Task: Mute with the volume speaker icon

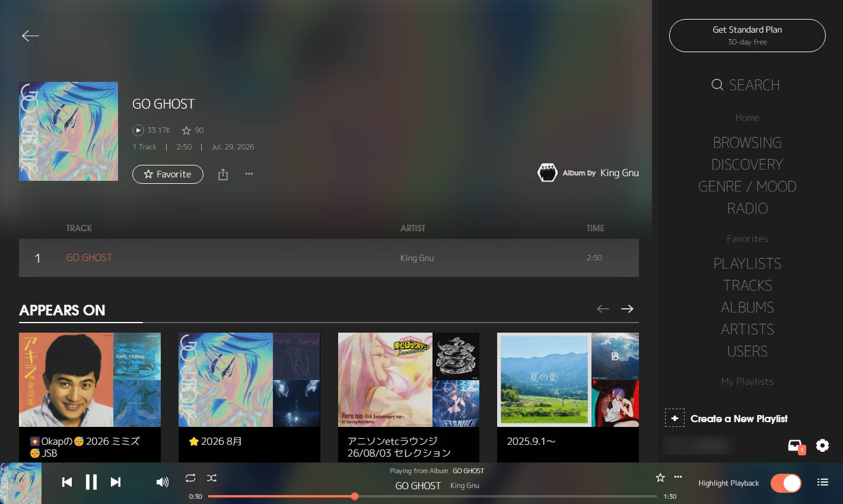Action: click(x=162, y=482)
